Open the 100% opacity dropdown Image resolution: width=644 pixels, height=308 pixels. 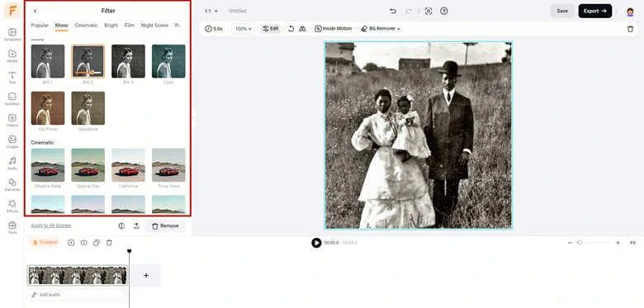(243, 29)
